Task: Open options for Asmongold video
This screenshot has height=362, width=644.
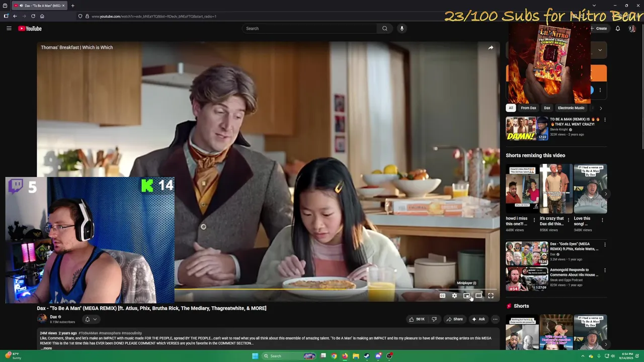Action: pyautogui.click(x=605, y=270)
